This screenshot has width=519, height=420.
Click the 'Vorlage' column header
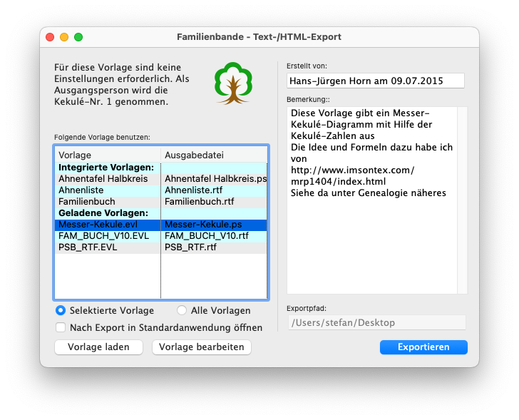click(x=107, y=155)
